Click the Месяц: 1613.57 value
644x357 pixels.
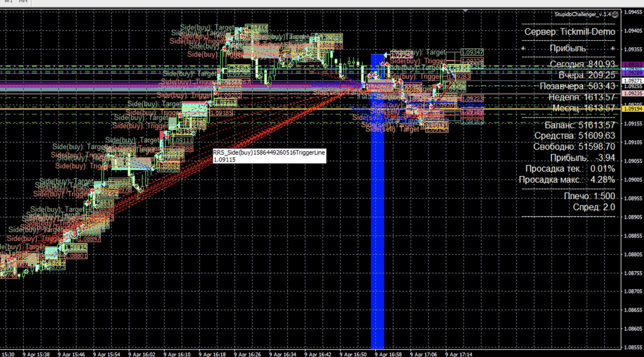click(584, 108)
